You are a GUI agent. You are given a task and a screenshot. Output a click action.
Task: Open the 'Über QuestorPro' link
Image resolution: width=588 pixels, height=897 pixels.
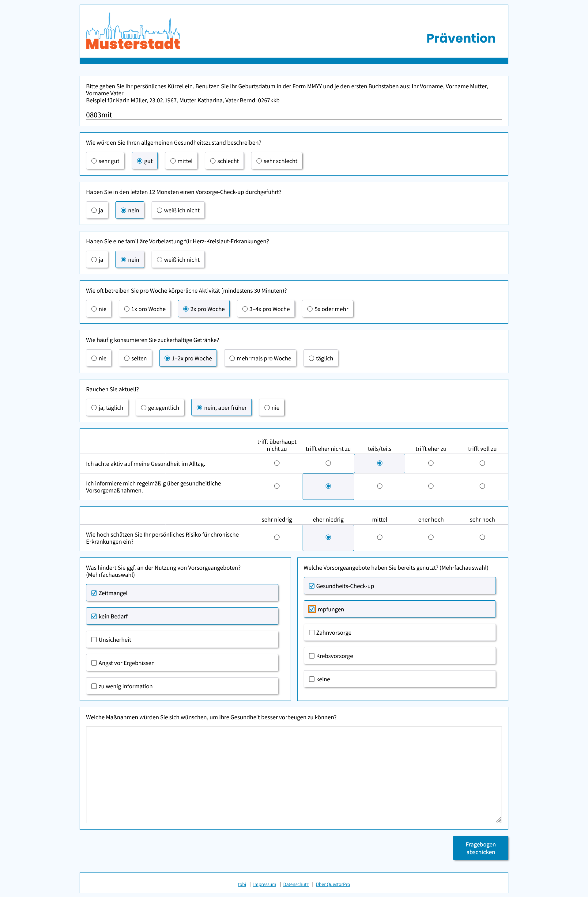point(333,884)
